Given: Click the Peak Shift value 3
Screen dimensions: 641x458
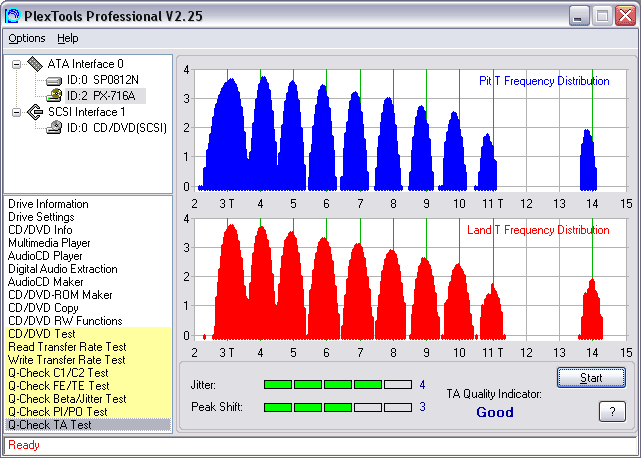Looking at the screenshot, I should click(422, 407).
